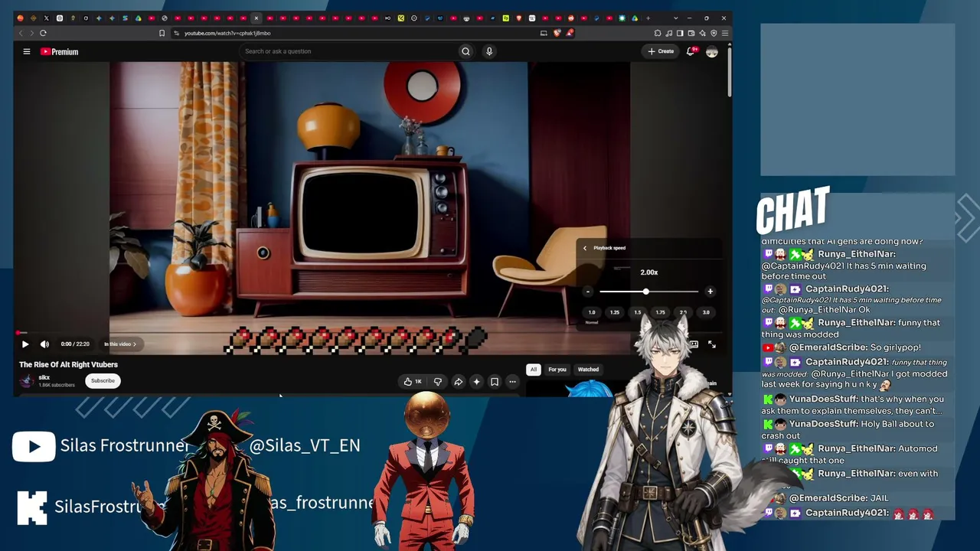
Task: Go back from Playback speed menu
Action: tap(585, 248)
